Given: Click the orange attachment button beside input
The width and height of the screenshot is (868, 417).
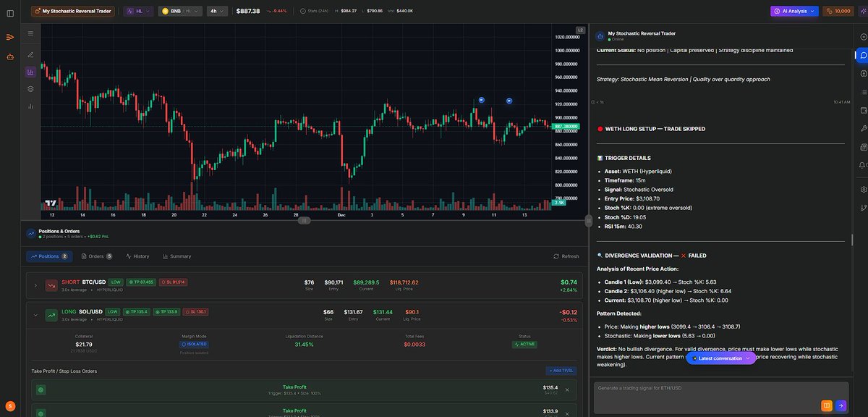Looking at the screenshot, I should (x=827, y=405).
